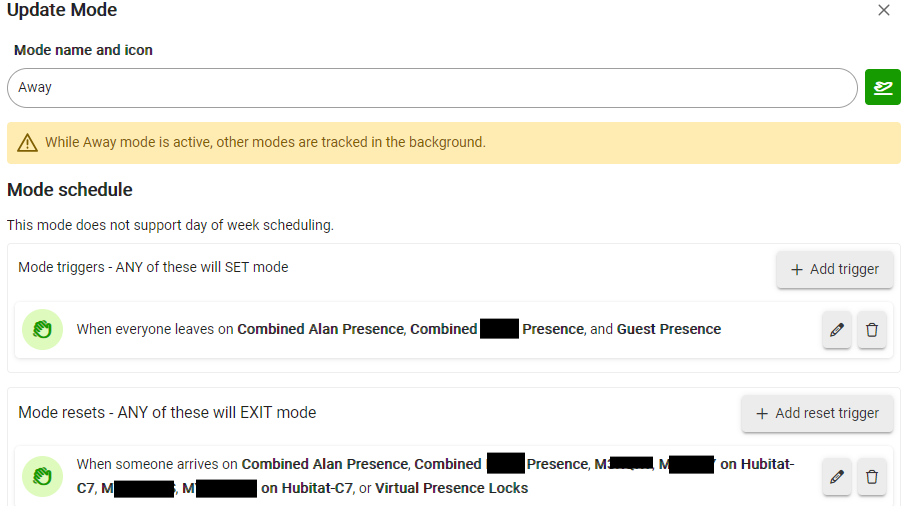Open the mode icon picker button
The height and width of the screenshot is (506, 904).
coord(882,88)
